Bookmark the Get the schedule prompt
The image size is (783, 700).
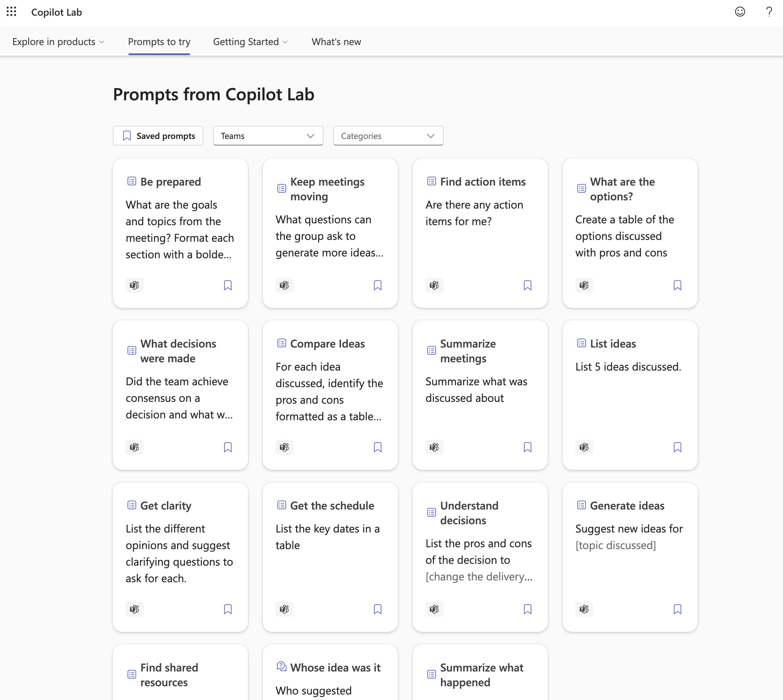pos(377,609)
